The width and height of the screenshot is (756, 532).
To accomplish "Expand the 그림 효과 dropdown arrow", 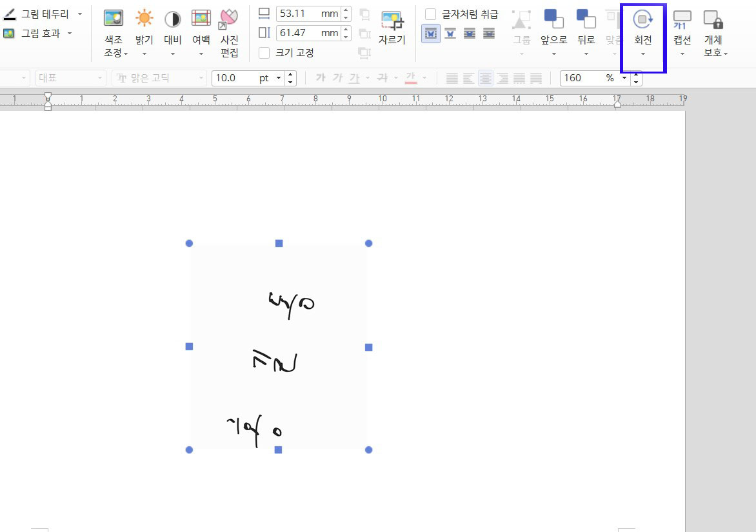I will [x=70, y=34].
